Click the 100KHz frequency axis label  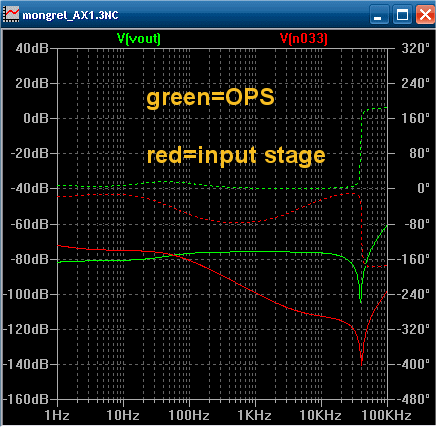click(x=386, y=416)
